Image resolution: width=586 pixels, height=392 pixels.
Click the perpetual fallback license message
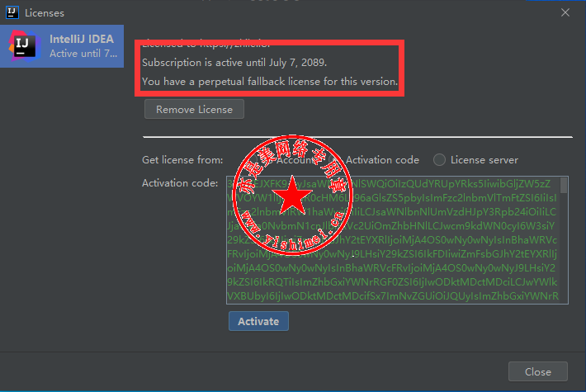point(270,82)
